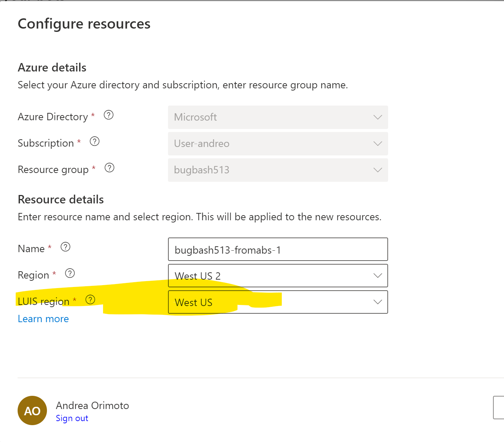Viewport: 504px width, 442px height.
Task: Click the Azure Directory dropdown chevron
Action: tap(377, 117)
